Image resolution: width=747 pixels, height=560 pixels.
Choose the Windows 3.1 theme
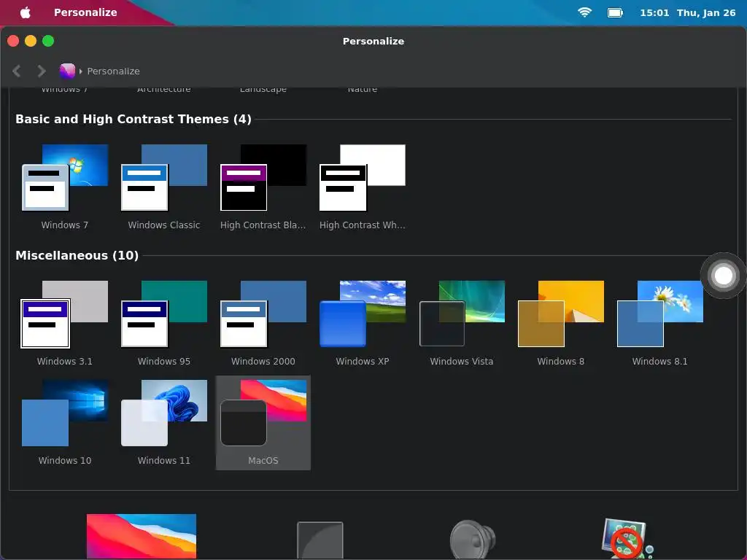tap(65, 324)
